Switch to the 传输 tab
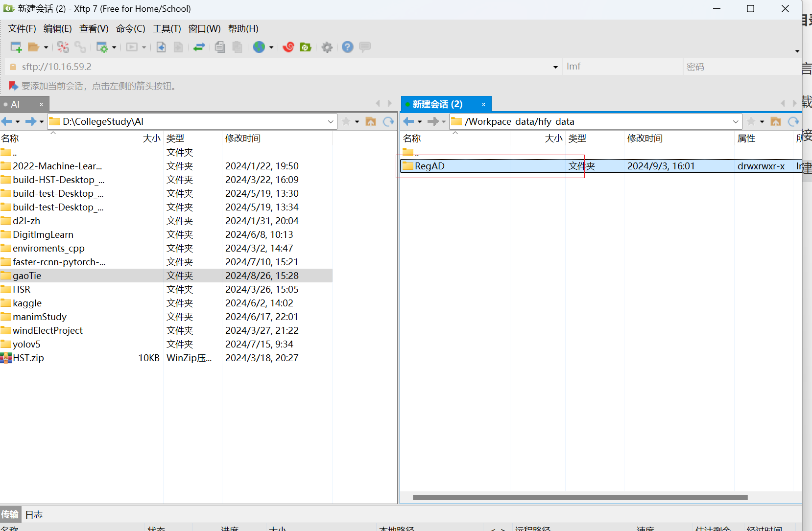The image size is (812, 531). coord(10,514)
